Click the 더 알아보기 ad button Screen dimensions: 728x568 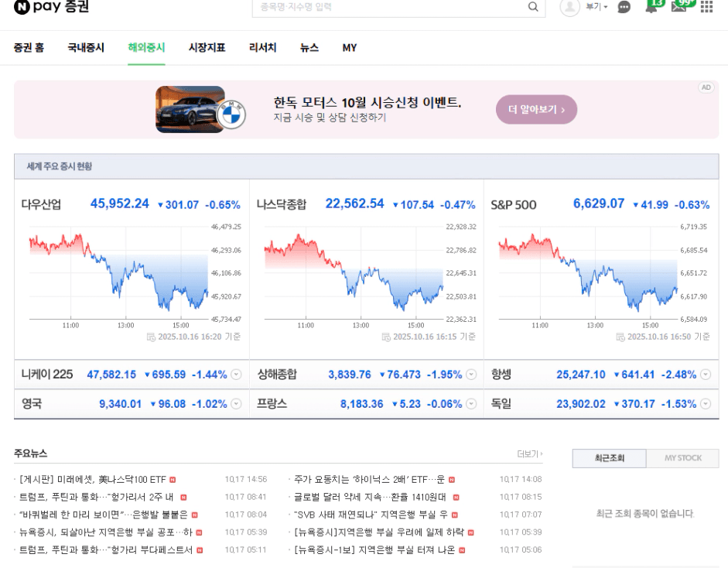pyautogui.click(x=536, y=110)
